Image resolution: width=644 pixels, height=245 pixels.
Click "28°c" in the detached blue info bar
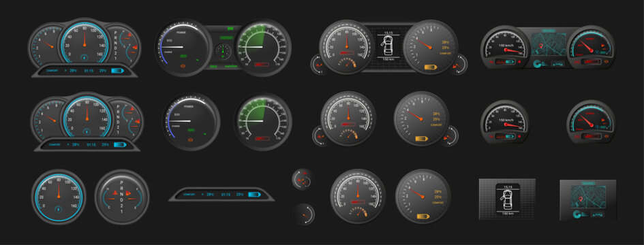[x=211, y=195]
